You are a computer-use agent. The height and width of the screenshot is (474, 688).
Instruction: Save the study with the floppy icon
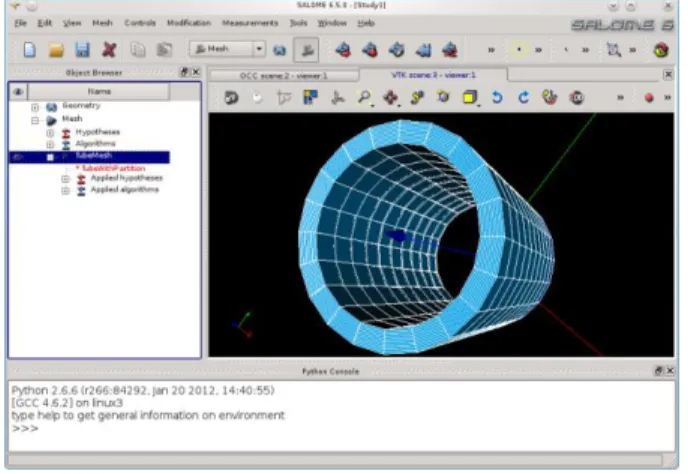82,50
